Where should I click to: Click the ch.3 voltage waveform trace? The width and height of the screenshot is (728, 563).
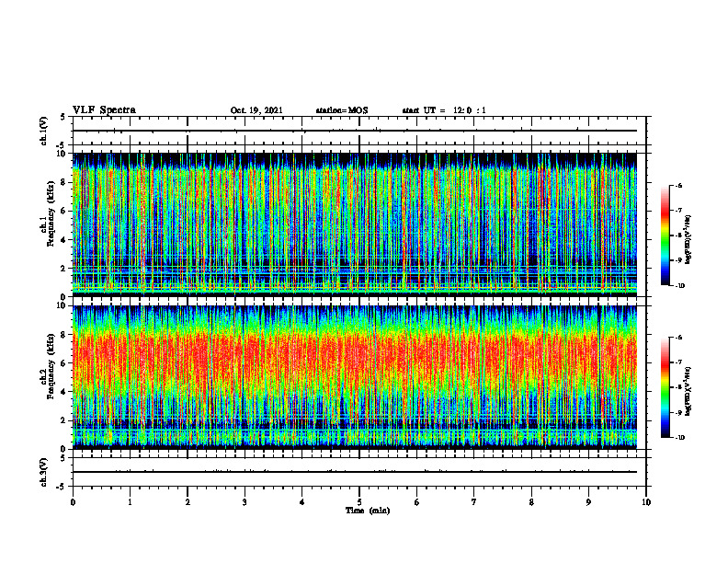click(355, 472)
